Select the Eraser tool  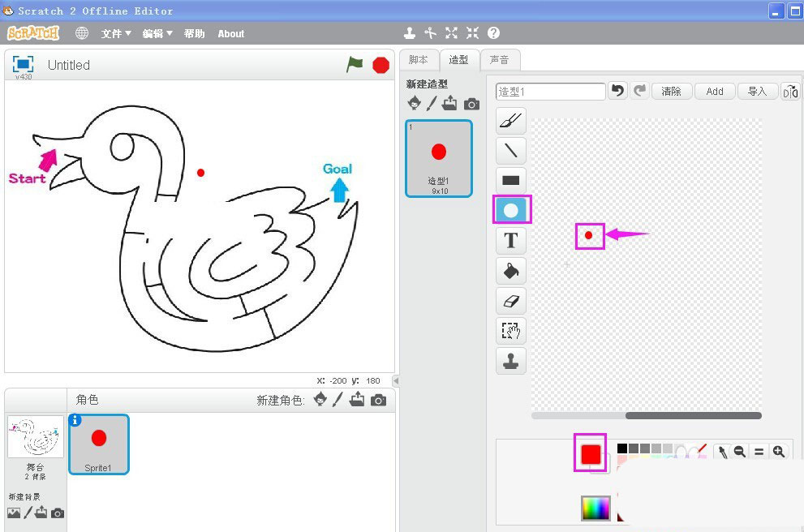(x=510, y=300)
